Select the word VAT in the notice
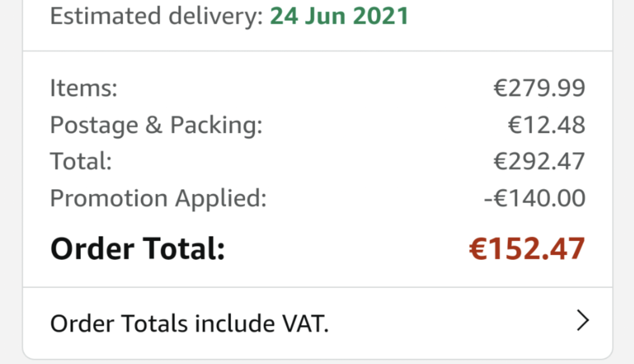Viewport: 634px width, 364px height. 305,323
